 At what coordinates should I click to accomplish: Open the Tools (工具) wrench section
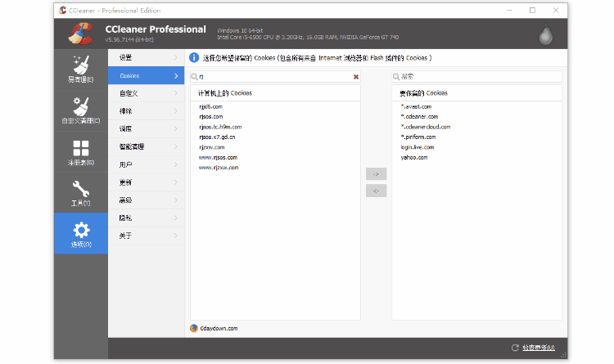click(x=81, y=193)
